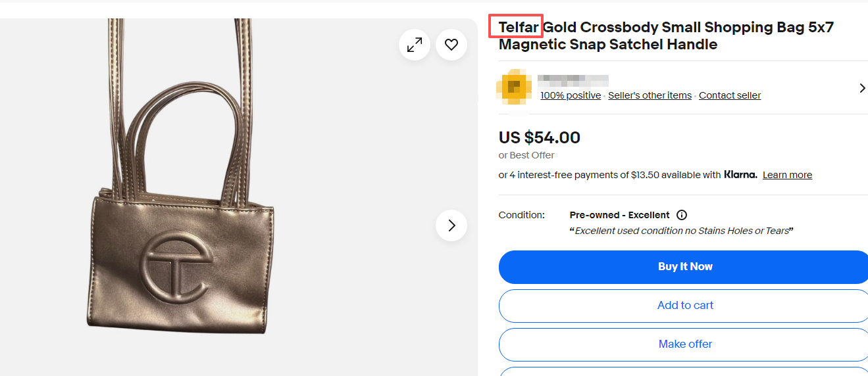Click the "or Best Offer" text
This screenshot has height=376, width=868.
526,155
